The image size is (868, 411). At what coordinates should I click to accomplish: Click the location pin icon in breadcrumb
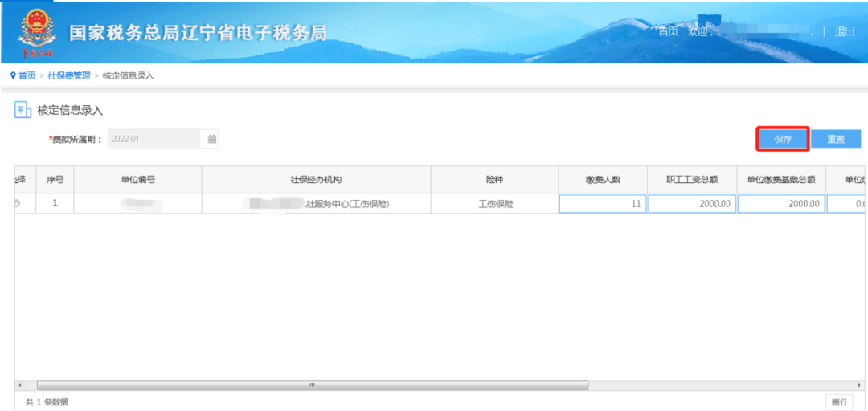(13, 75)
